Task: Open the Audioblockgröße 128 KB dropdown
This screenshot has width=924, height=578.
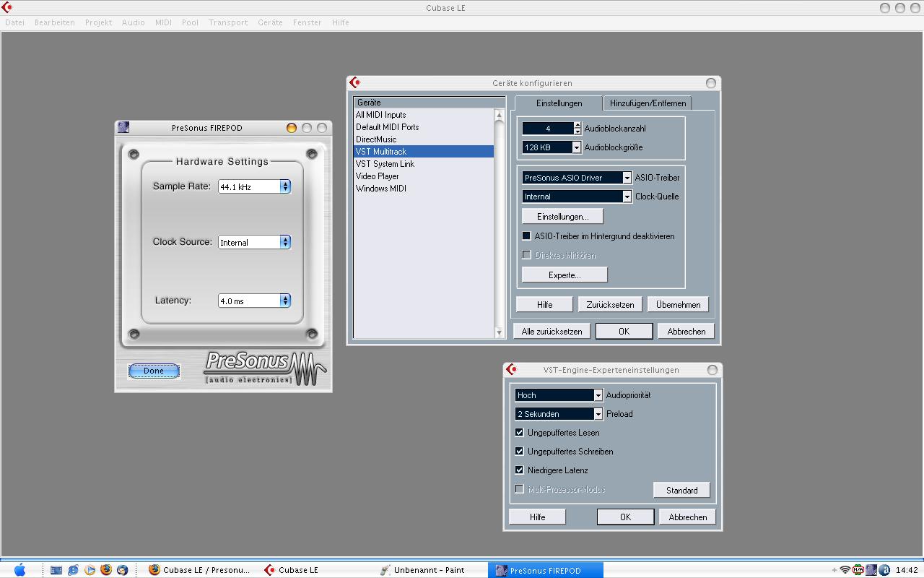Action: 552,147
